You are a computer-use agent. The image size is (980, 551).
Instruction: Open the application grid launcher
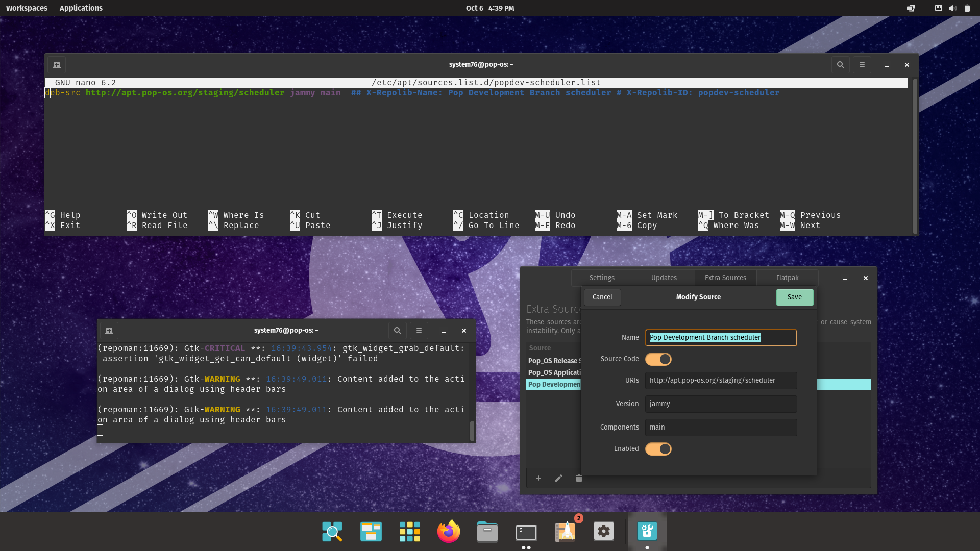click(409, 531)
